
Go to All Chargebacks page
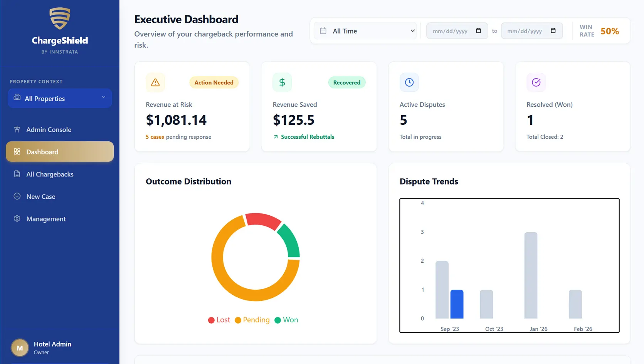coord(50,174)
